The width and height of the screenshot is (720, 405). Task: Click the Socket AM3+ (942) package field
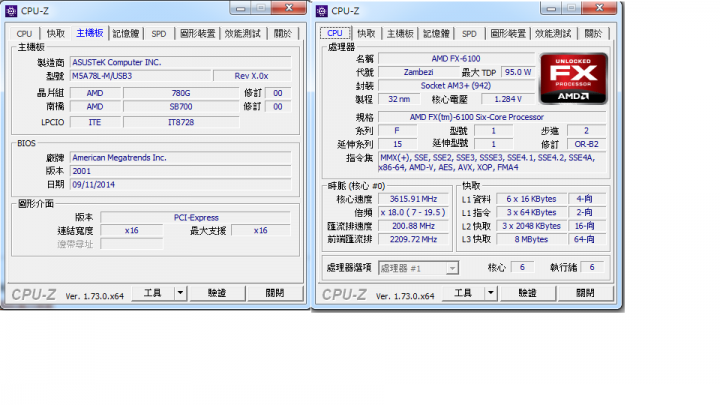coord(456,85)
